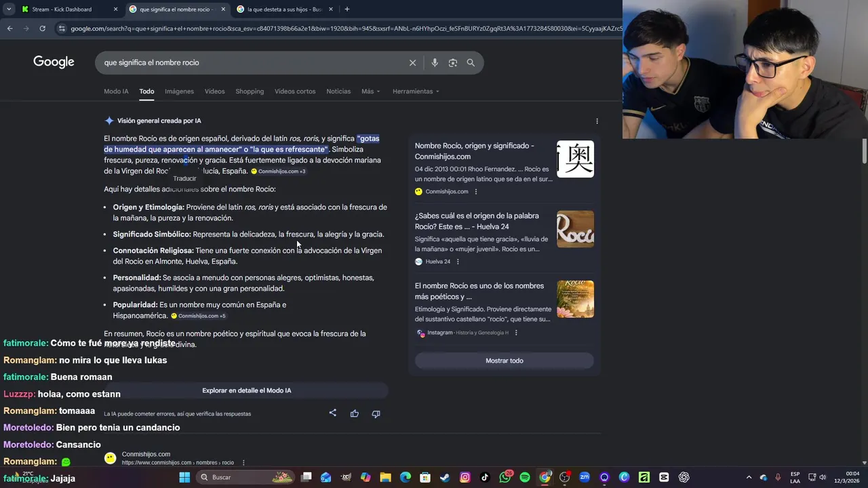Screen dimensions: 868x488
Task: Open Rocío flower thumbnail from Instagram result
Action: click(575, 299)
